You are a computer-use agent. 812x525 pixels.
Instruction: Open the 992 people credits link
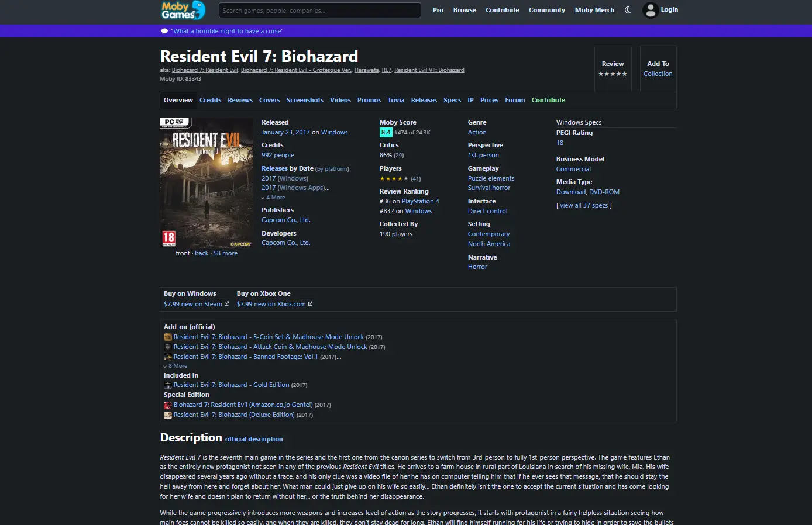pyautogui.click(x=278, y=155)
